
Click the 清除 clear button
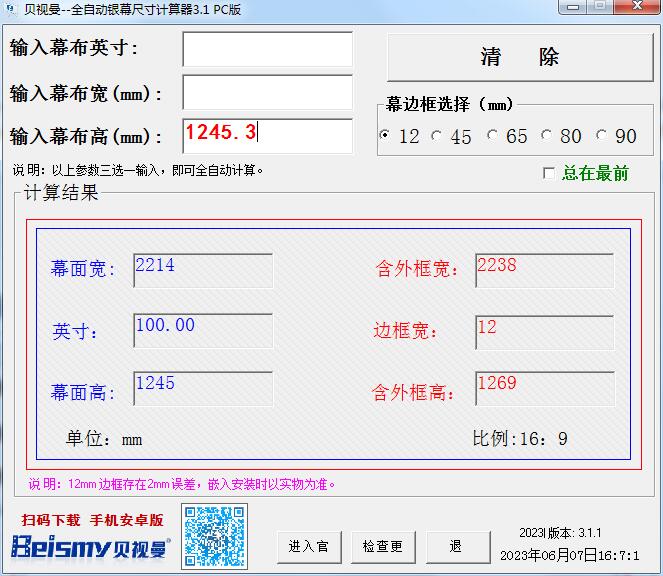pyautogui.click(x=520, y=57)
